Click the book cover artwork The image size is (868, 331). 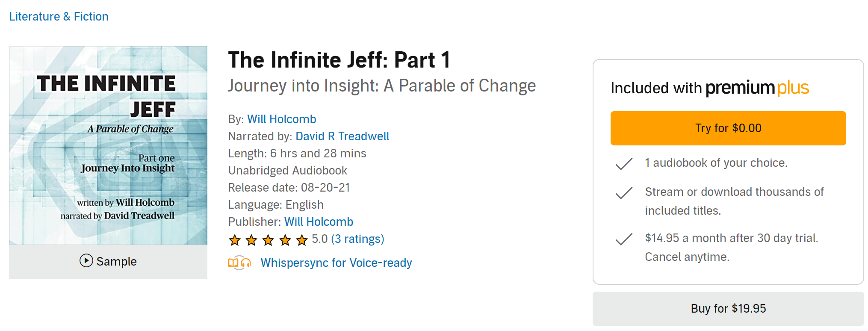tap(108, 145)
